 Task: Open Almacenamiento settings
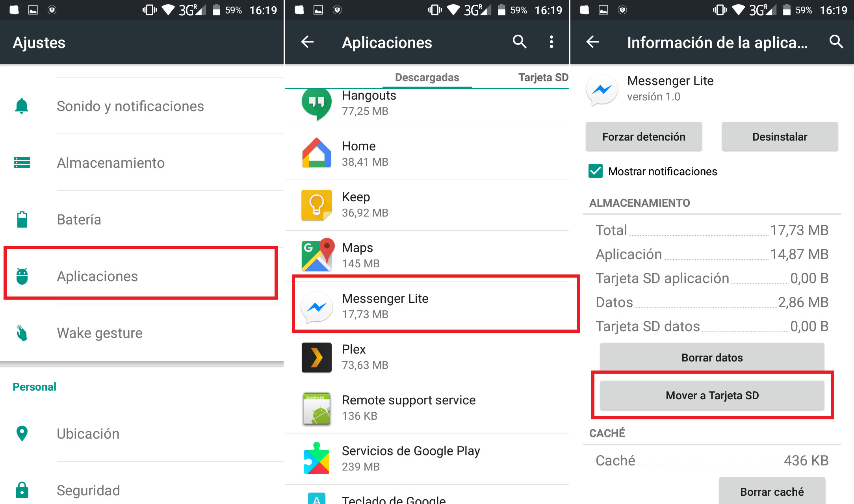142,163
